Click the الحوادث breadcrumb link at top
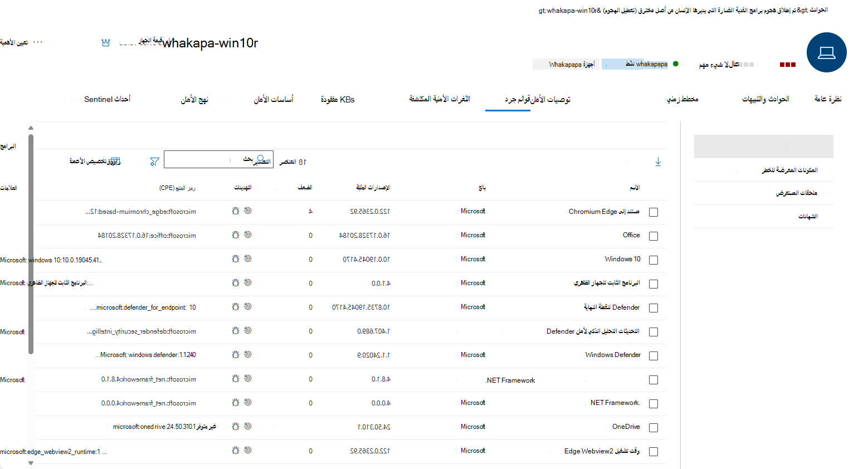Viewport: 868px width, 469px height. pos(818,10)
